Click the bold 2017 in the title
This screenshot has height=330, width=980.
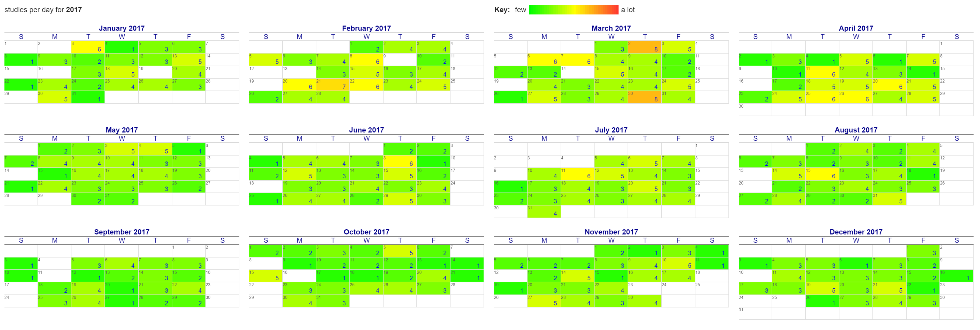[x=74, y=10]
